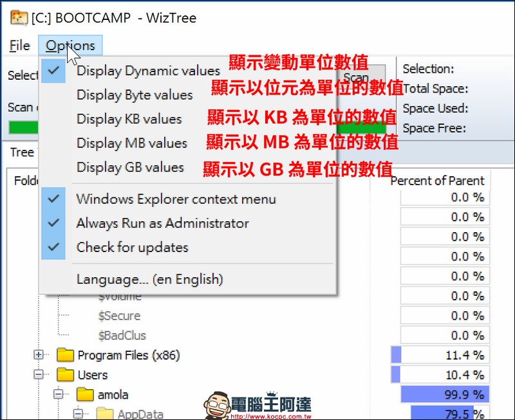Click the Users folder icon
Screen dimensions: 515x420
(65, 374)
